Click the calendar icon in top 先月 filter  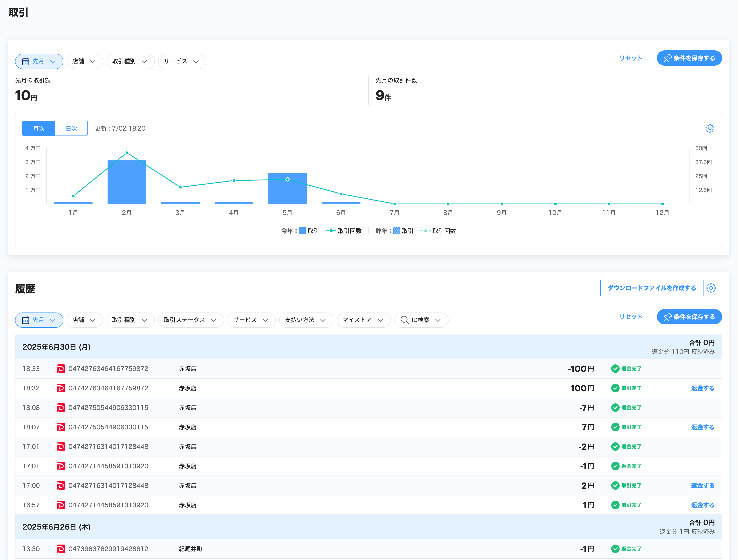[x=25, y=61]
